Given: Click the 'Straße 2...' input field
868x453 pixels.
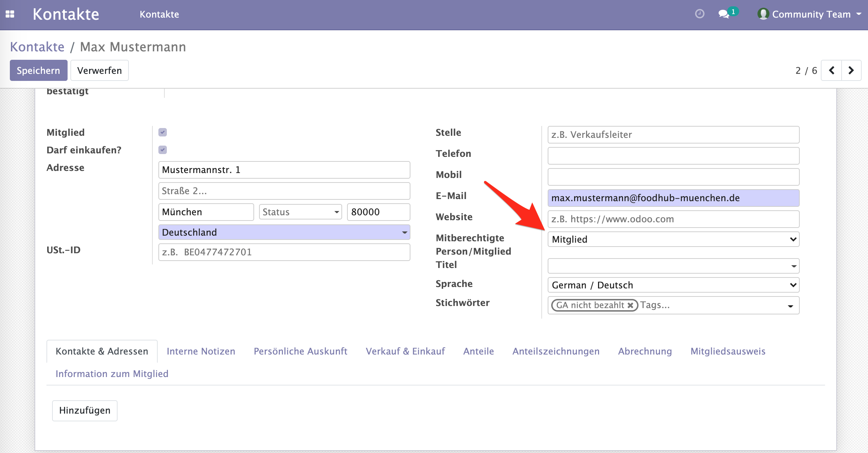Looking at the screenshot, I should click(x=284, y=191).
